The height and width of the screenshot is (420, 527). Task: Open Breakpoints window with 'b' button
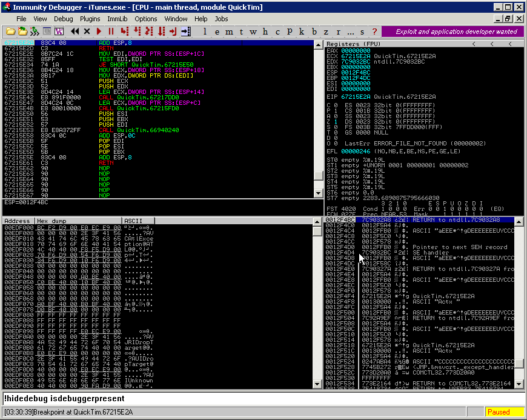(x=314, y=31)
